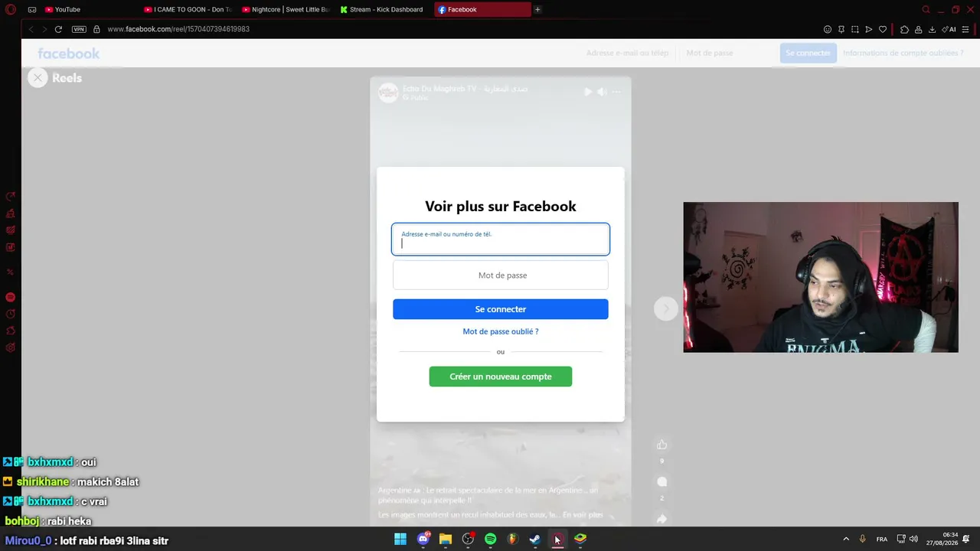Reload the current page
The height and width of the screenshot is (551, 980).
pos(58,29)
